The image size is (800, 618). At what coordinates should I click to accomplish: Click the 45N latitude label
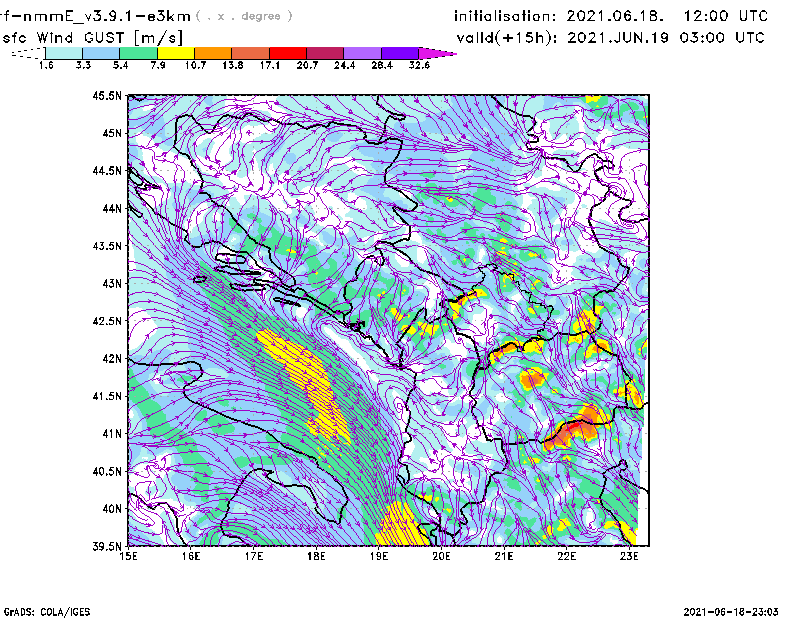(112, 133)
